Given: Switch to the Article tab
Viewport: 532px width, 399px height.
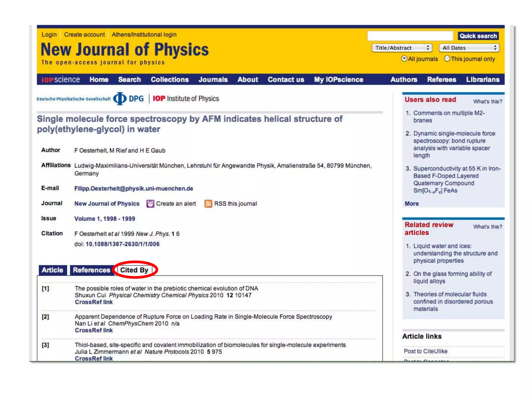Looking at the screenshot, I should pos(52,270).
